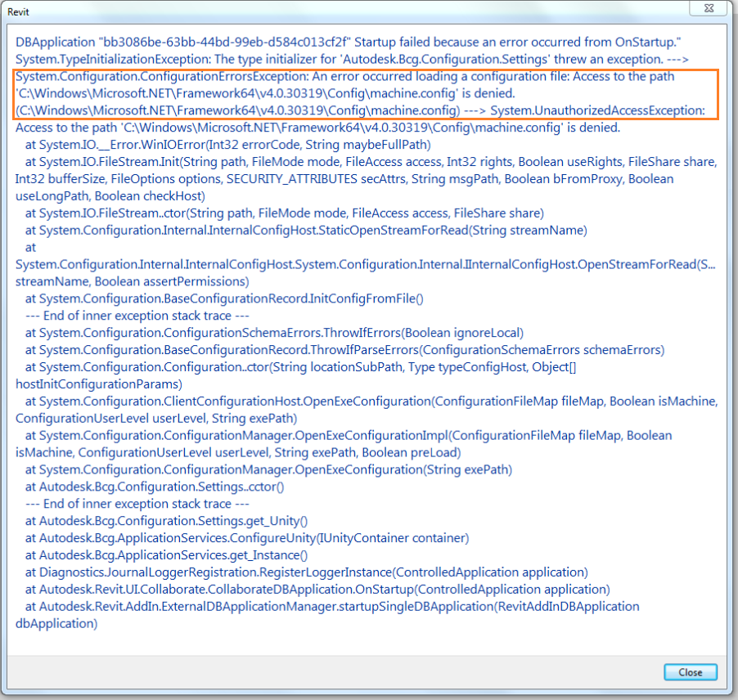Click the ThrowIfErrors(Boolean ignoreLocal) line
Image resolution: width=738 pixels, height=700 pixels.
point(274,333)
